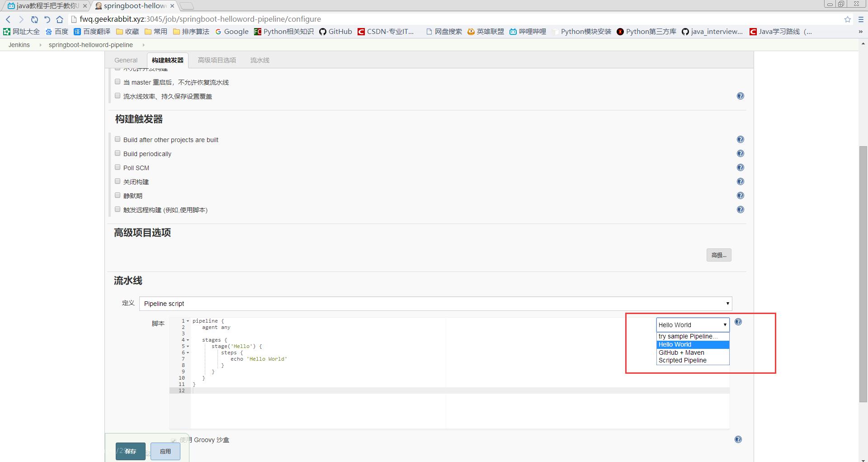The height and width of the screenshot is (462, 868).
Task: Open help icon for 触发远程构建
Action: click(x=740, y=210)
